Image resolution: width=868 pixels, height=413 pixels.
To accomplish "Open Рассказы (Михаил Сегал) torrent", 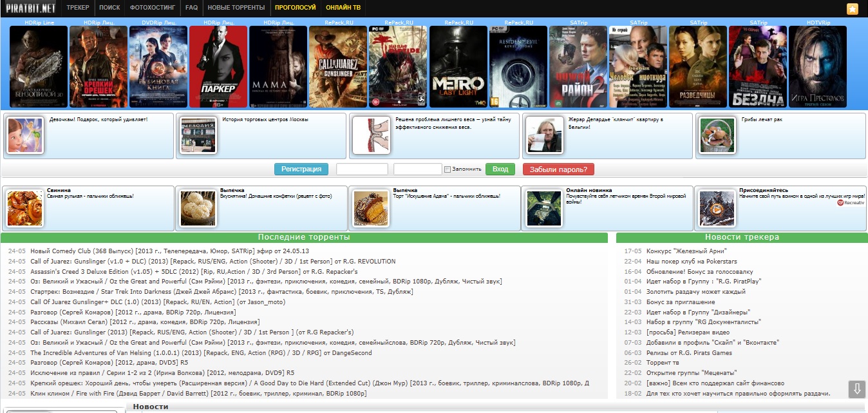I will [145, 322].
